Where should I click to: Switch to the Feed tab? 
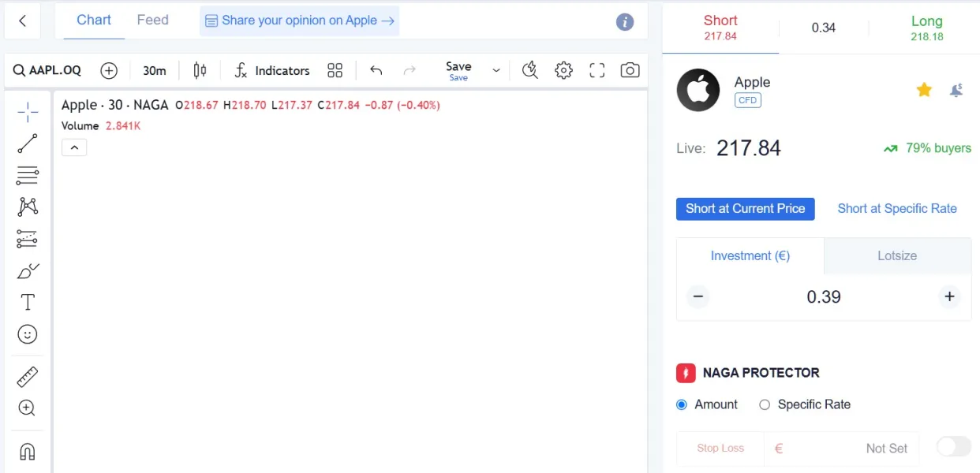click(x=153, y=20)
